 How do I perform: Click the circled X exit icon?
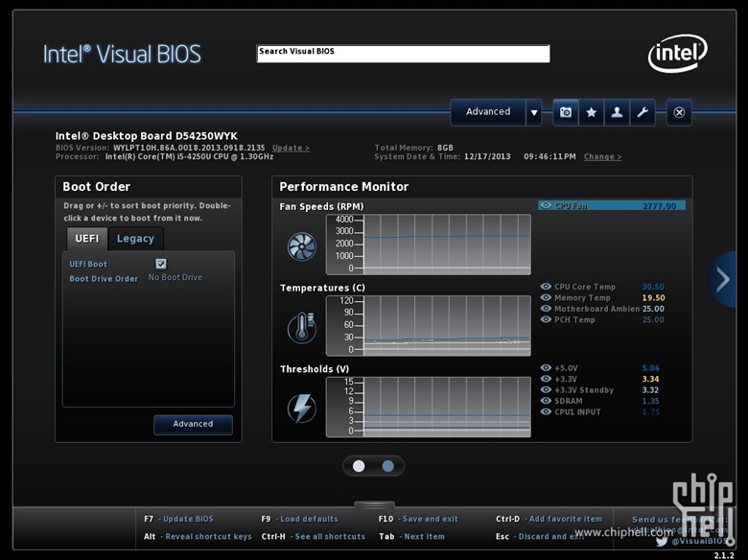(679, 112)
